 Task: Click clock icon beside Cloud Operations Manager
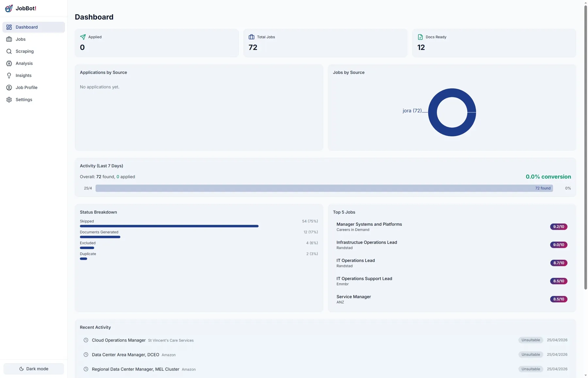coord(86,340)
